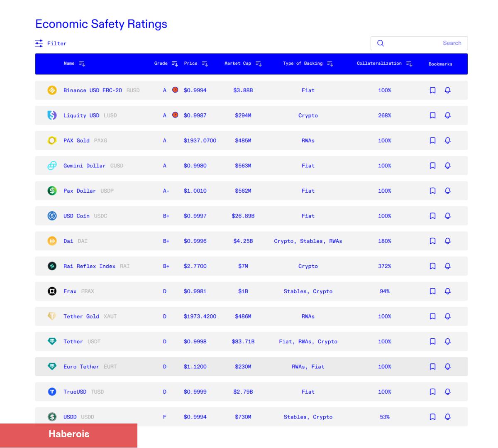This screenshot has height=448, width=498.
Task: Click USDD collateralization 53%
Action: [385, 417]
